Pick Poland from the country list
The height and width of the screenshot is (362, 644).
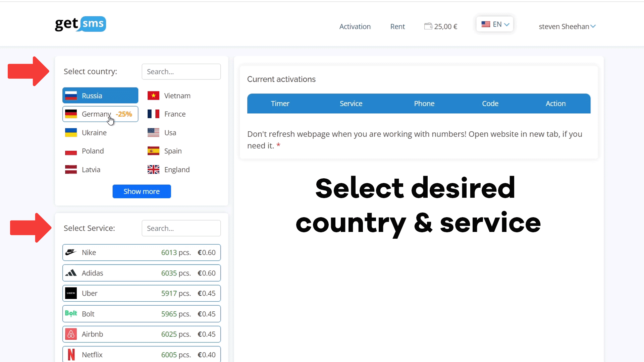[x=93, y=151]
